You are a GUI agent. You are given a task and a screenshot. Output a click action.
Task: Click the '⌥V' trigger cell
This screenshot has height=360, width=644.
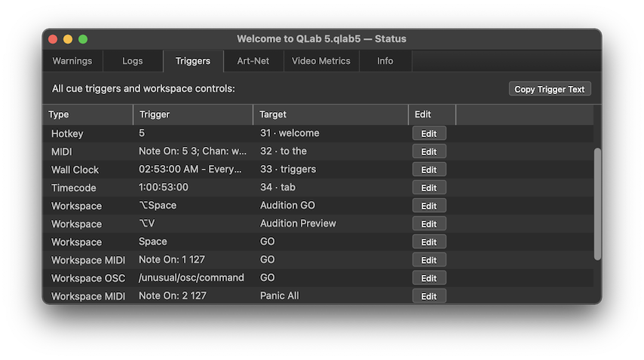pyautogui.click(x=147, y=224)
